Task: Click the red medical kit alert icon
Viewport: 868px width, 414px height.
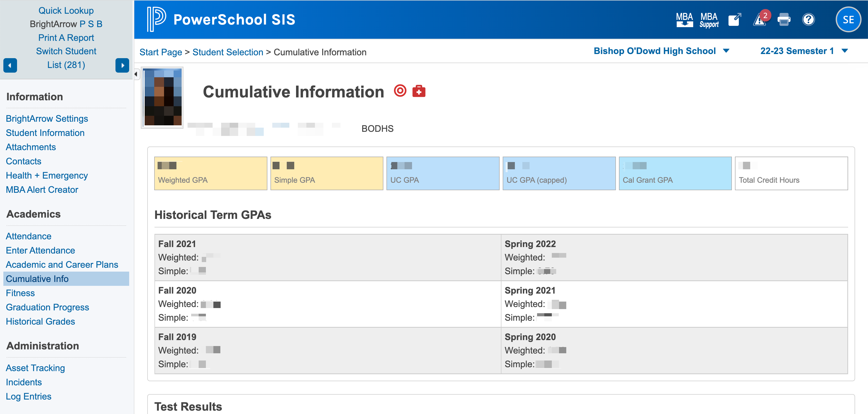Action: click(419, 91)
